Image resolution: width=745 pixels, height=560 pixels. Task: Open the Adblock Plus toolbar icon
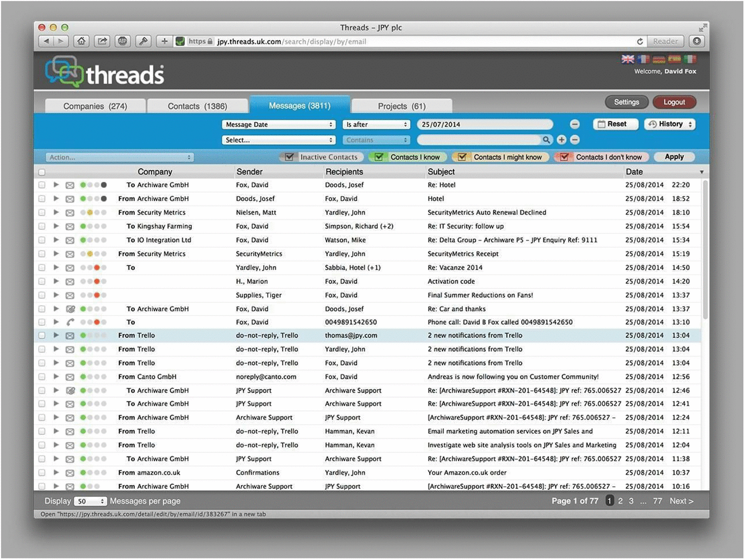pos(123,41)
